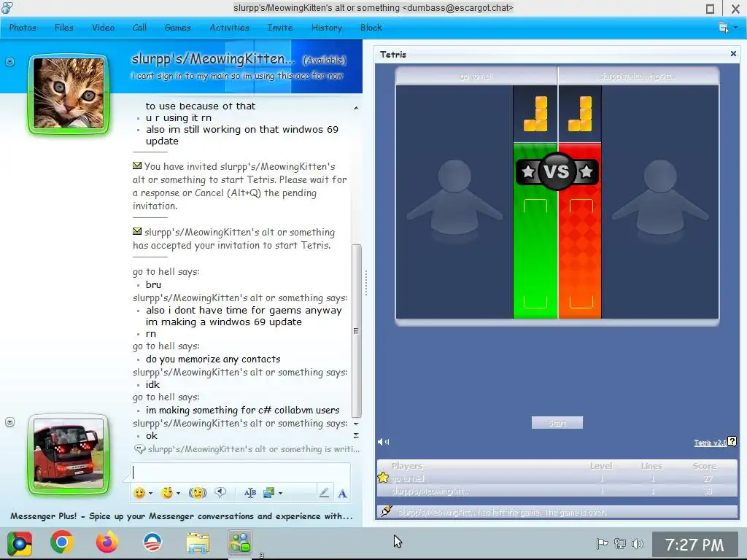
Task: Switch to text mode with the A icon
Action: pyautogui.click(x=342, y=494)
